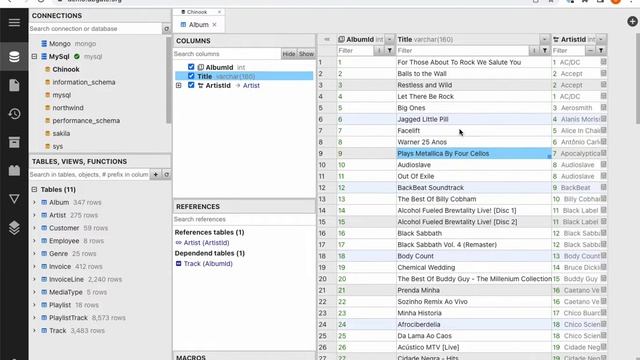Focus the Title column filter field

pos(463,51)
